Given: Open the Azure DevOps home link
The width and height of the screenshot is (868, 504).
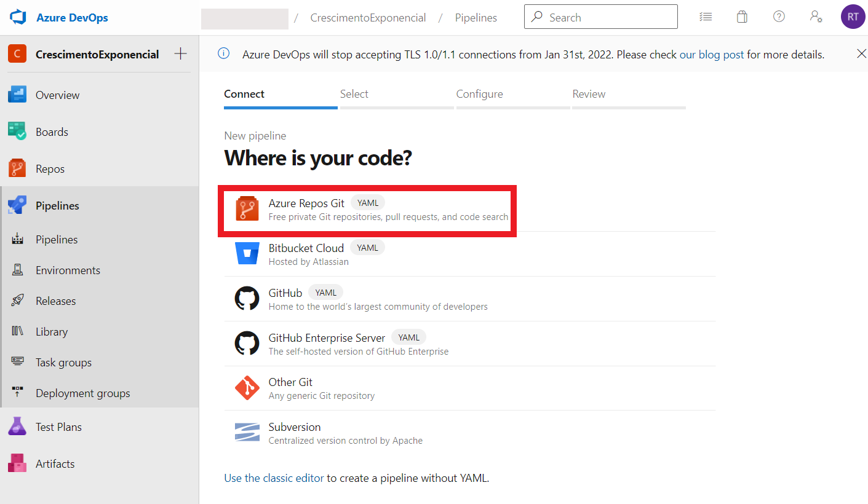Looking at the screenshot, I should (72, 18).
